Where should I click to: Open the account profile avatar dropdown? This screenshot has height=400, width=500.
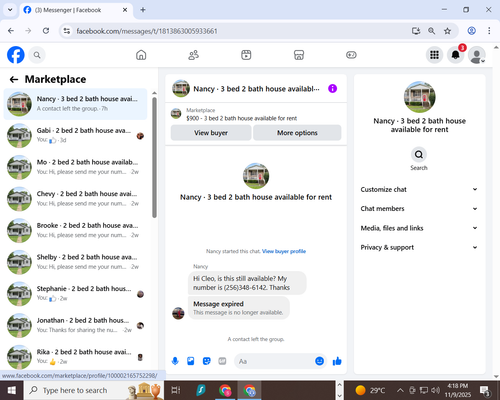pyautogui.click(x=477, y=55)
